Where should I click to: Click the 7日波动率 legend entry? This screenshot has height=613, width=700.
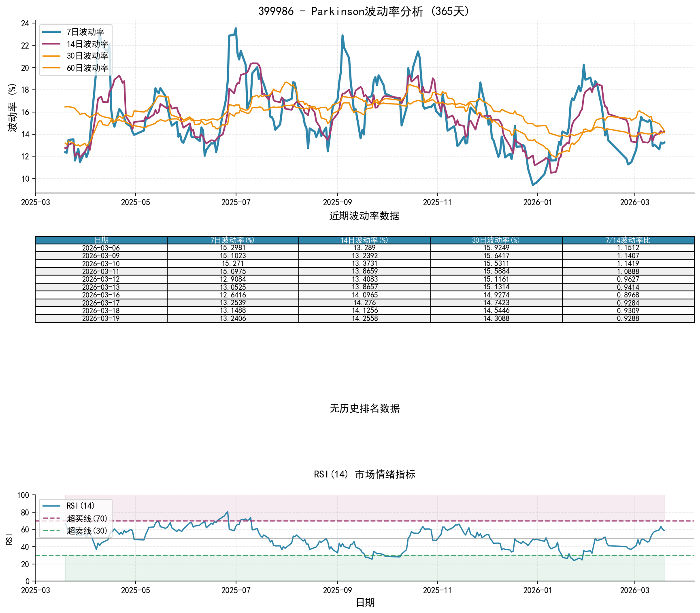point(85,32)
